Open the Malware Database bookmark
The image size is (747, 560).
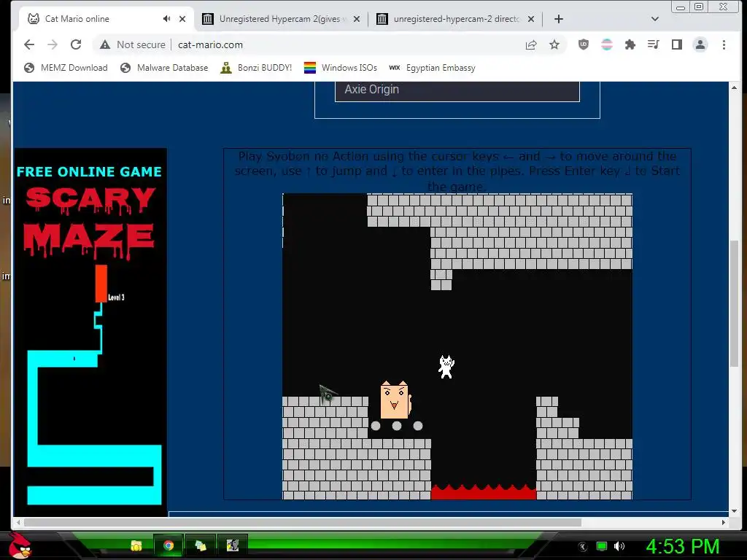(x=164, y=68)
